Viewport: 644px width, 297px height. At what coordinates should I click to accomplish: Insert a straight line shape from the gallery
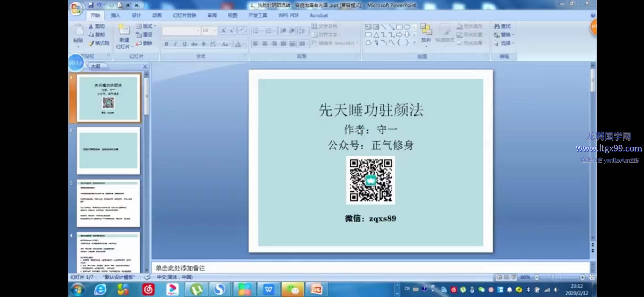tap(384, 27)
